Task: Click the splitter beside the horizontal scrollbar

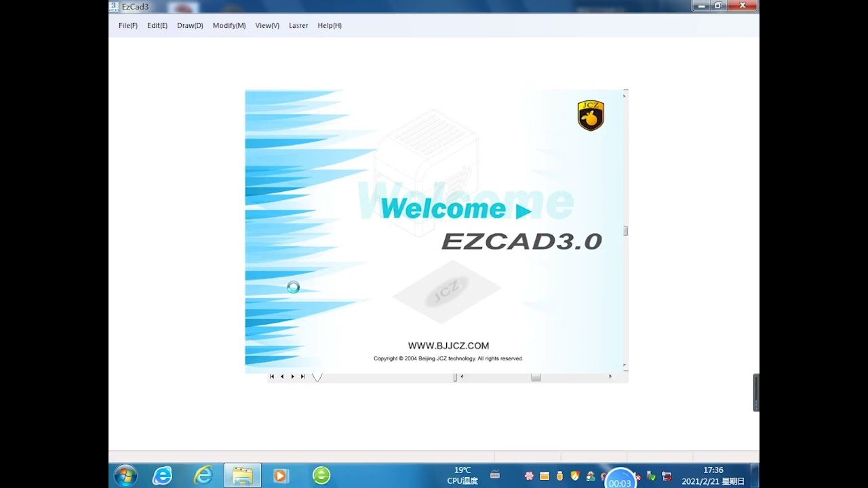Action: tap(455, 377)
